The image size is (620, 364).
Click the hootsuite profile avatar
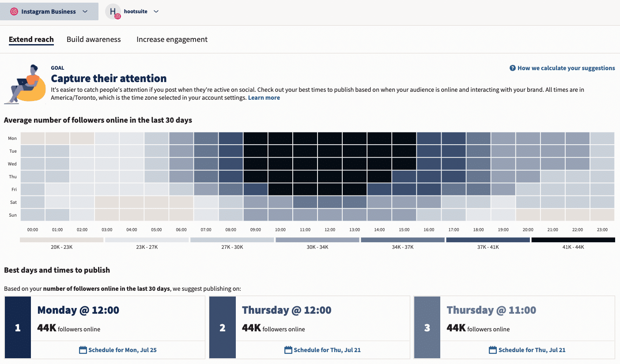[x=113, y=11]
